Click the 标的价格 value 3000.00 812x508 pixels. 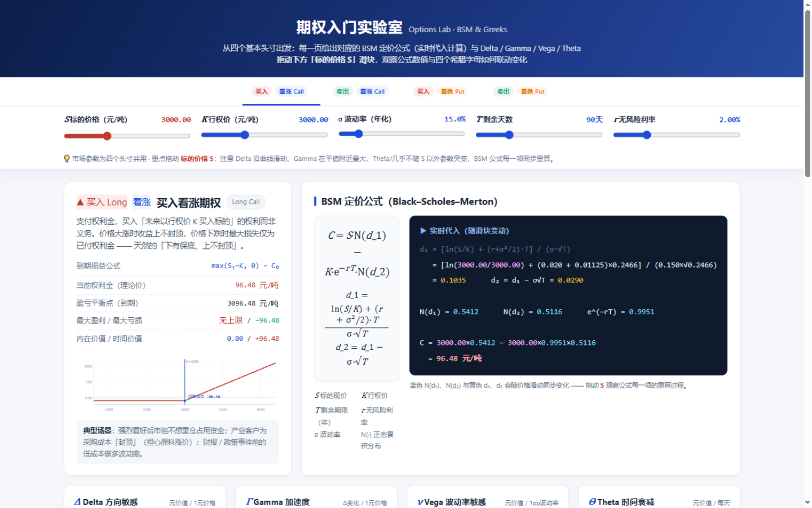click(x=176, y=120)
